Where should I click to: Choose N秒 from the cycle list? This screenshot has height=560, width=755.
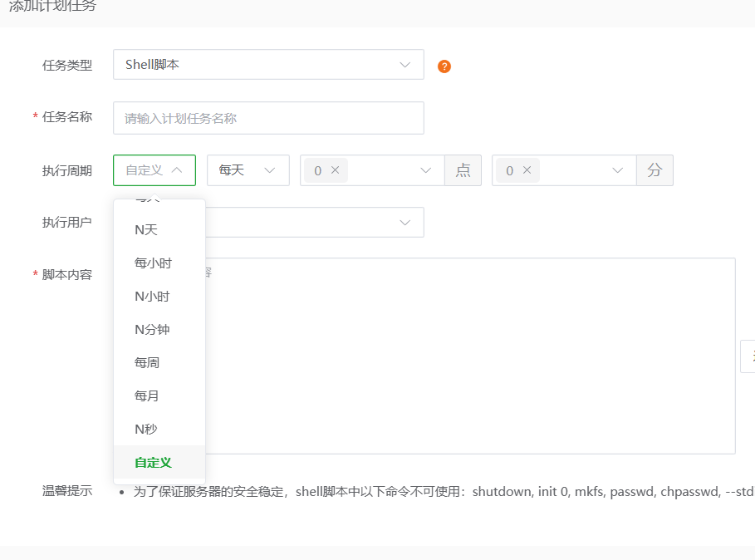(x=159, y=429)
